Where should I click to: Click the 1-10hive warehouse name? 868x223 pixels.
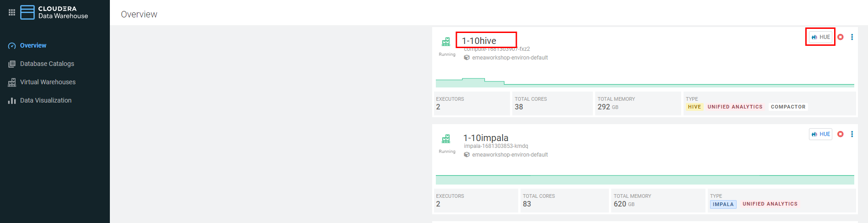point(479,41)
